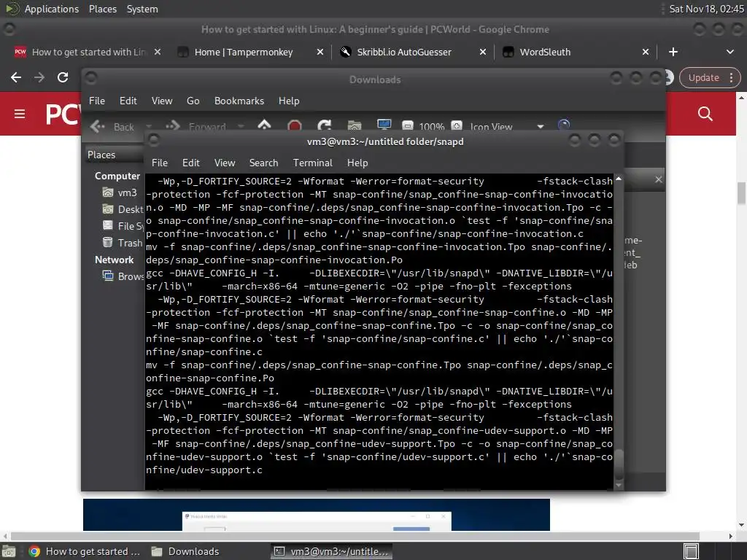The height and width of the screenshot is (560, 747).
Task: Go Forward in the Downloads file manager
Action: [196, 127]
